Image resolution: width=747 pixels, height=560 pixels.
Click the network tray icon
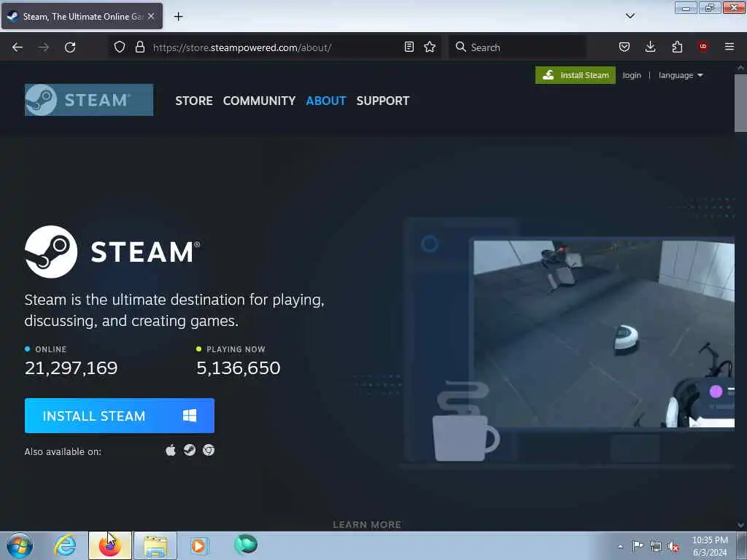click(656, 546)
